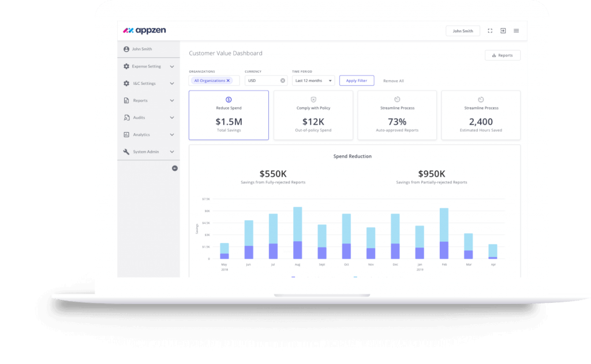Toggle the Comply with Policy card
This screenshot has height=364, width=591.
point(313,115)
